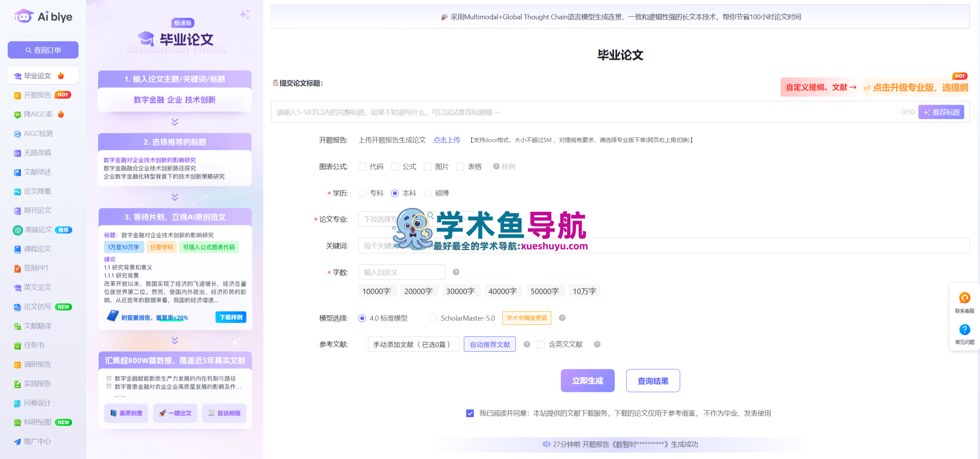The image size is (980, 459).
Task: Switch to the 英文论文 section
Action: tap(37, 287)
